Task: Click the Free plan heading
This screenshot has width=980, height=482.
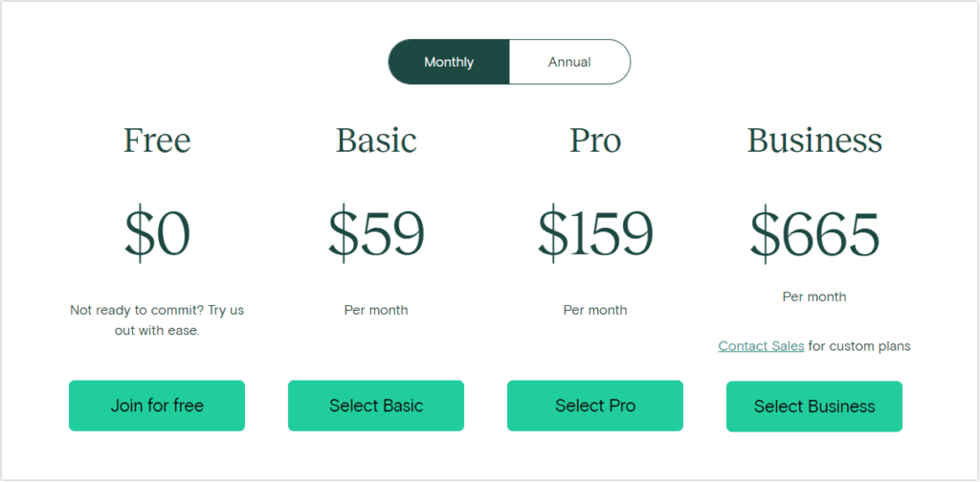Action: point(157,141)
